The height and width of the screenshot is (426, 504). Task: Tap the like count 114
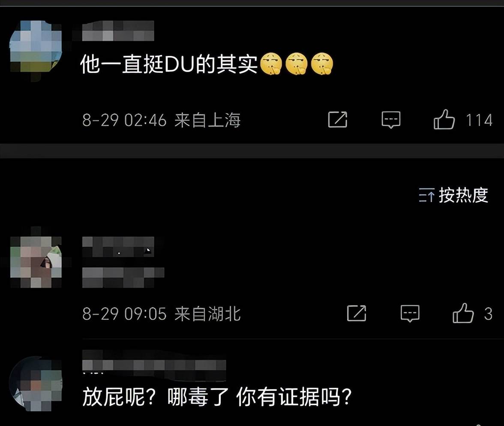tap(479, 120)
